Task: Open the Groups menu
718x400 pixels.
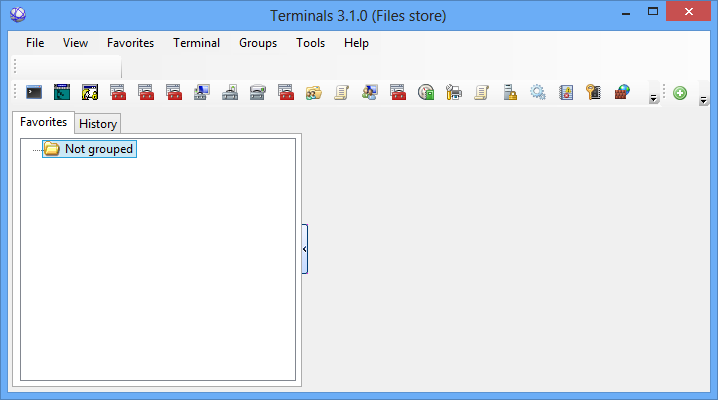Action: (258, 43)
